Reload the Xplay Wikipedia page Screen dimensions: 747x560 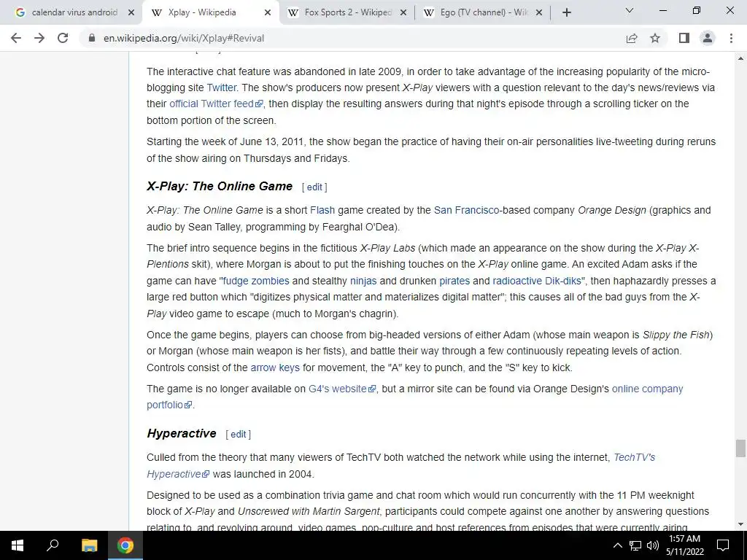(x=63, y=38)
